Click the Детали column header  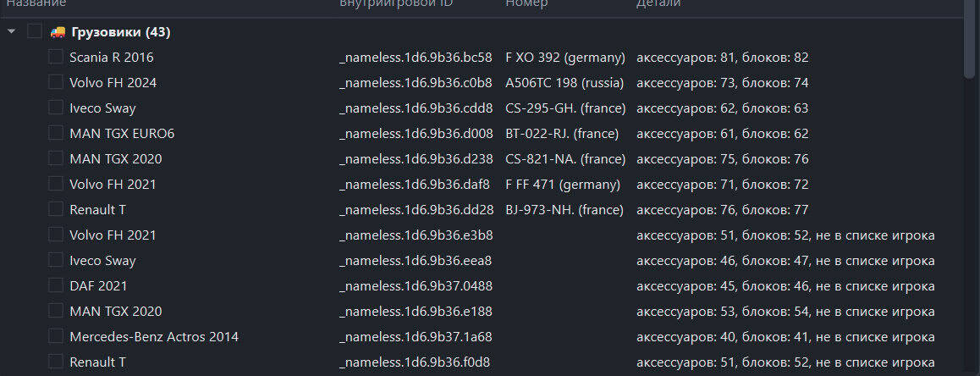[x=658, y=3]
